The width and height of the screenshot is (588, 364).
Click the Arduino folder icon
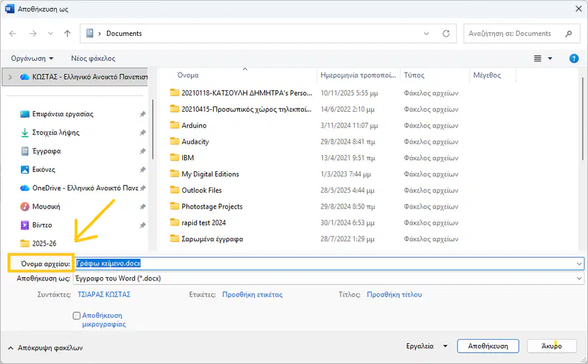174,125
